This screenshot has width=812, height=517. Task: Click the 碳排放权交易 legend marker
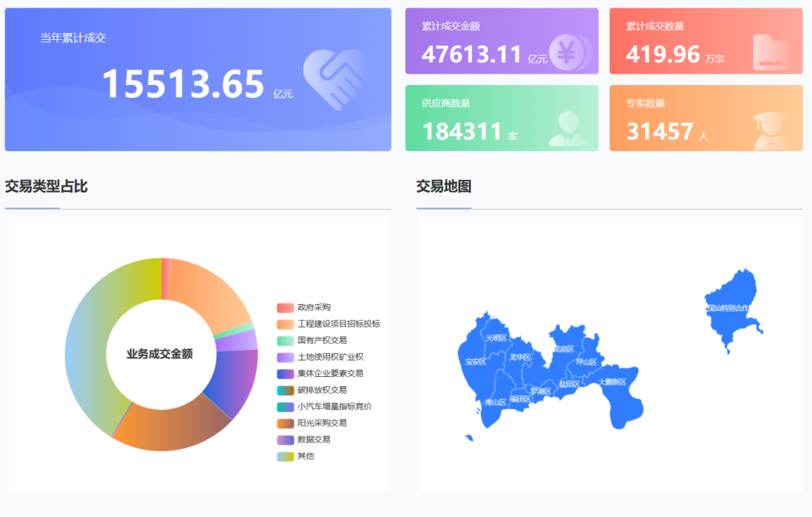[x=284, y=390]
